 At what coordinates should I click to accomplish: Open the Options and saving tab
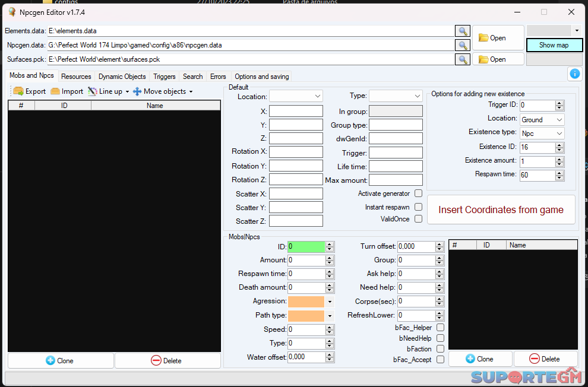pos(262,77)
